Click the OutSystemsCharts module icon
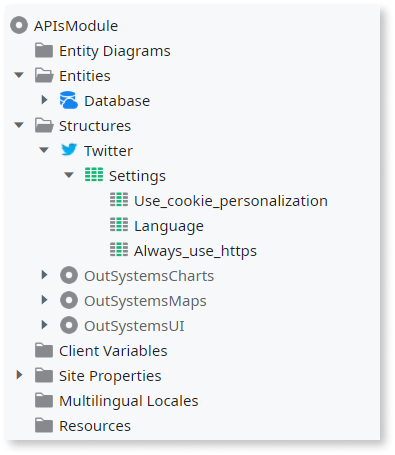395x455 pixels. [x=69, y=275]
